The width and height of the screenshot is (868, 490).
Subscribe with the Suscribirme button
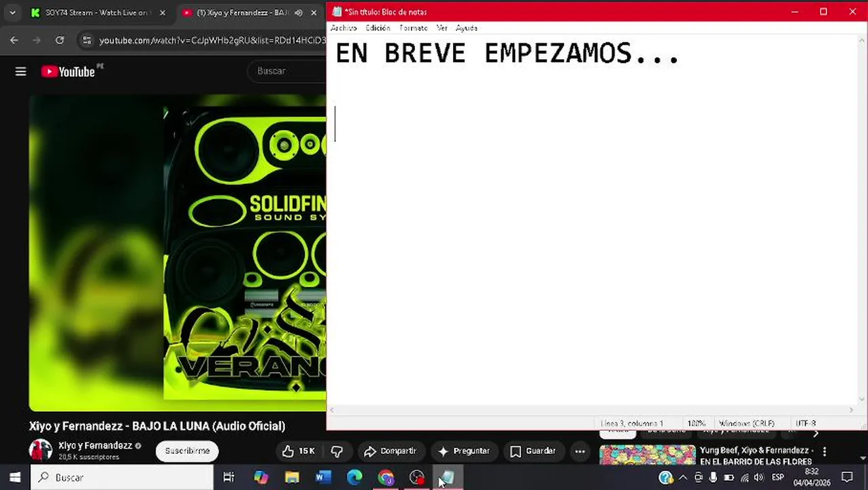pyautogui.click(x=187, y=451)
